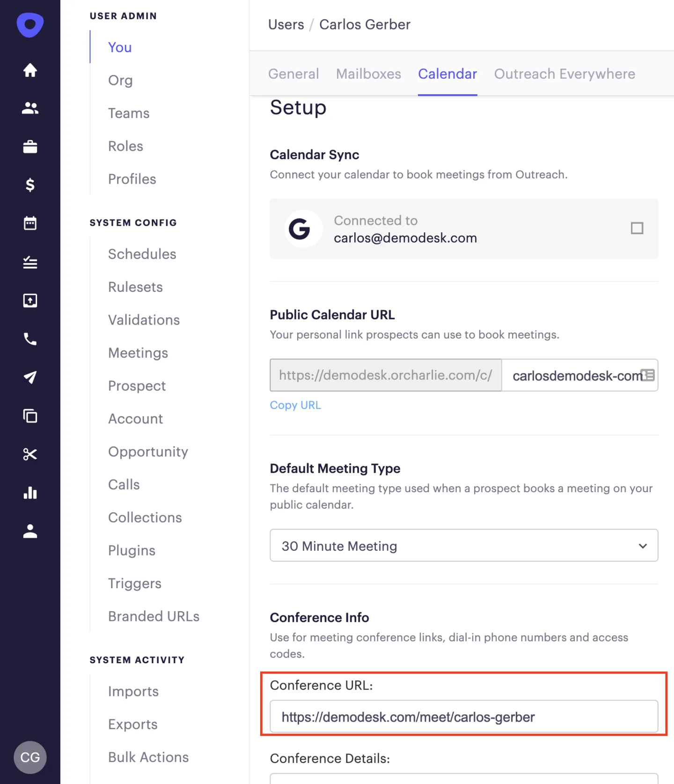Open Opportunity config page

coord(148,451)
